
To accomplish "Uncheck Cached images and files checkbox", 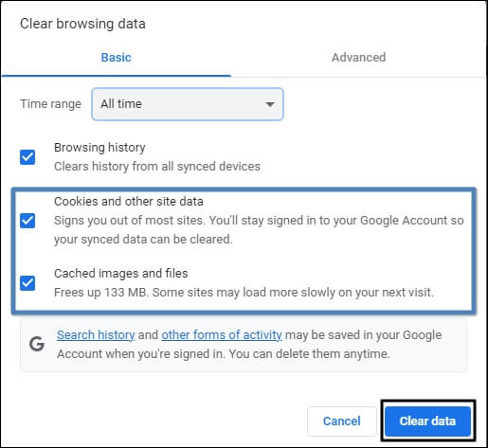I will (x=27, y=283).
